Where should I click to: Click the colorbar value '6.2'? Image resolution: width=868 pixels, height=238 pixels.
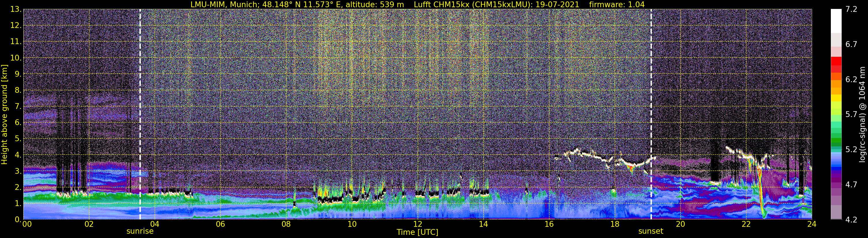[851, 80]
